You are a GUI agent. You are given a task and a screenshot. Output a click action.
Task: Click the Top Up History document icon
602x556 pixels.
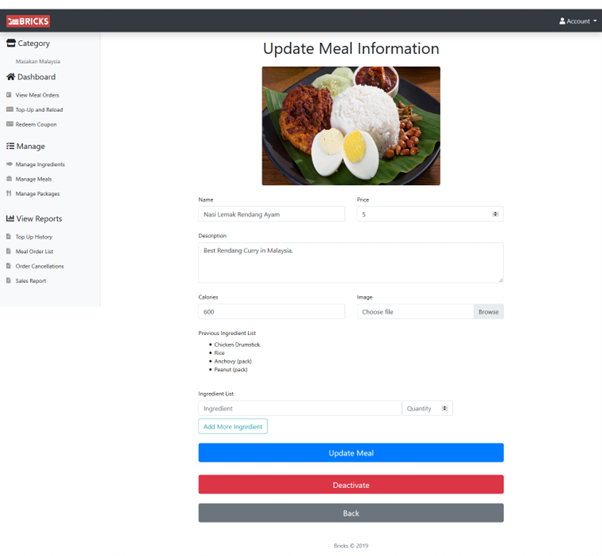pyautogui.click(x=8, y=237)
